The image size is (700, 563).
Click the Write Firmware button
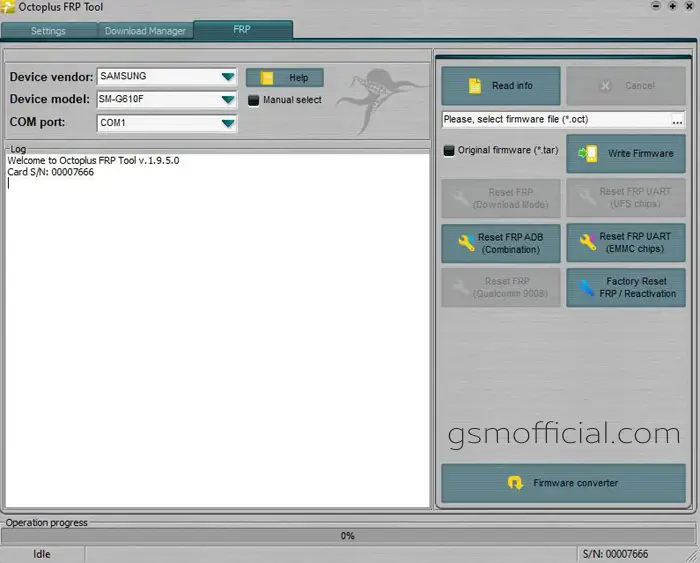(626, 154)
